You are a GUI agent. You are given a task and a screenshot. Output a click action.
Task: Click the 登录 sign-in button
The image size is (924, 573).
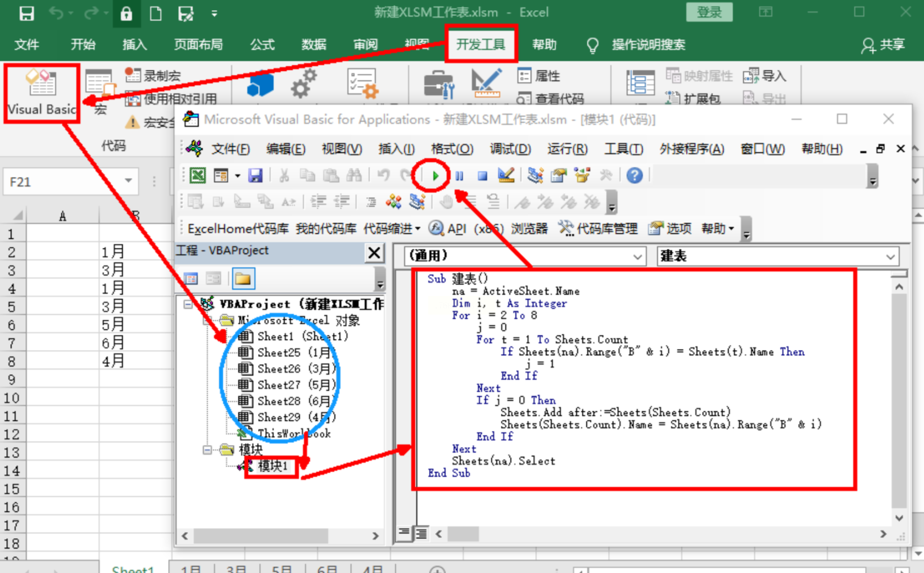click(x=709, y=12)
